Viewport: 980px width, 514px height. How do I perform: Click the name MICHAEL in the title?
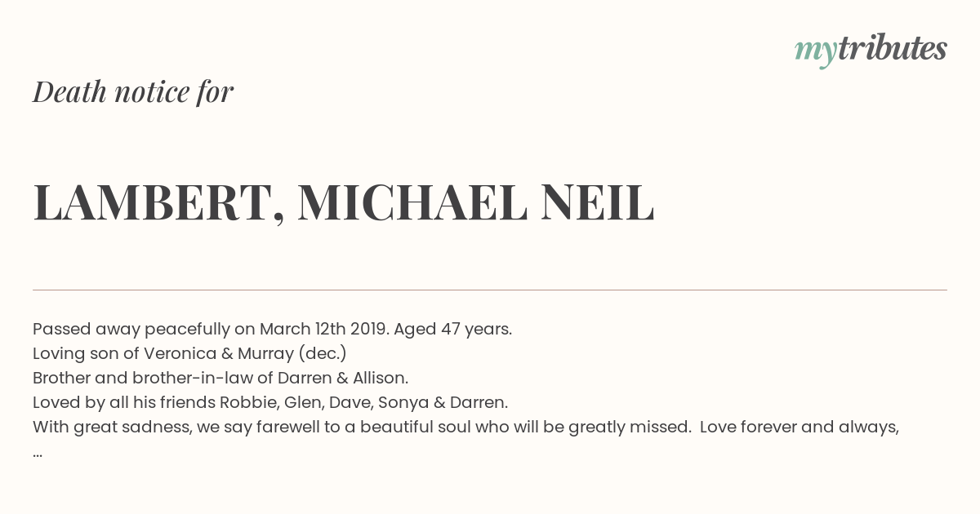pos(412,202)
